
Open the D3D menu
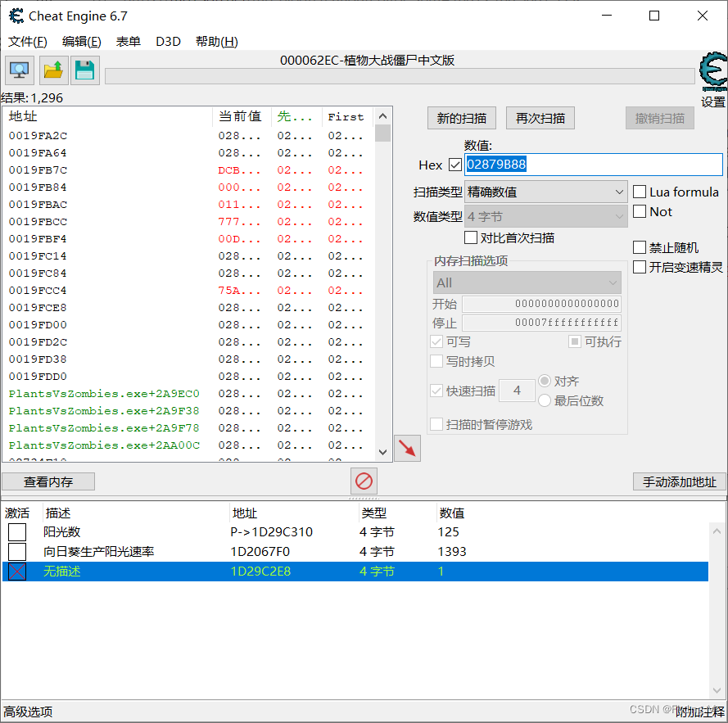168,42
